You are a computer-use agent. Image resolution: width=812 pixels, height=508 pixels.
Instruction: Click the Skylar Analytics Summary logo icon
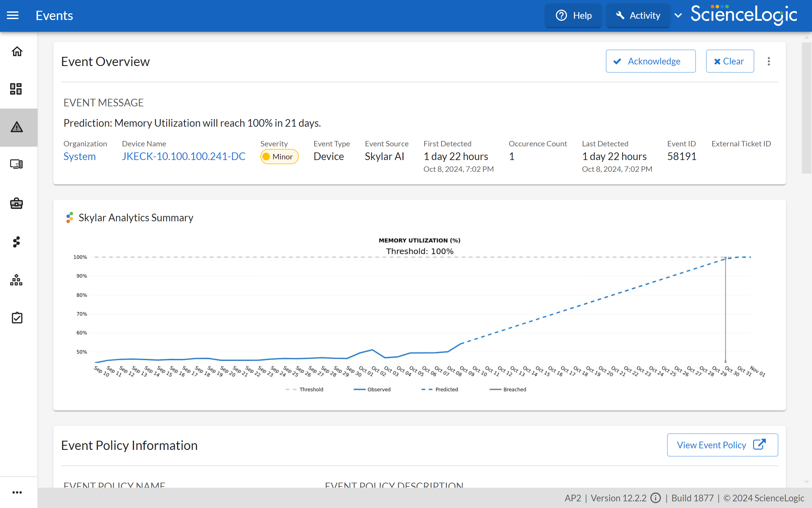[x=69, y=218]
